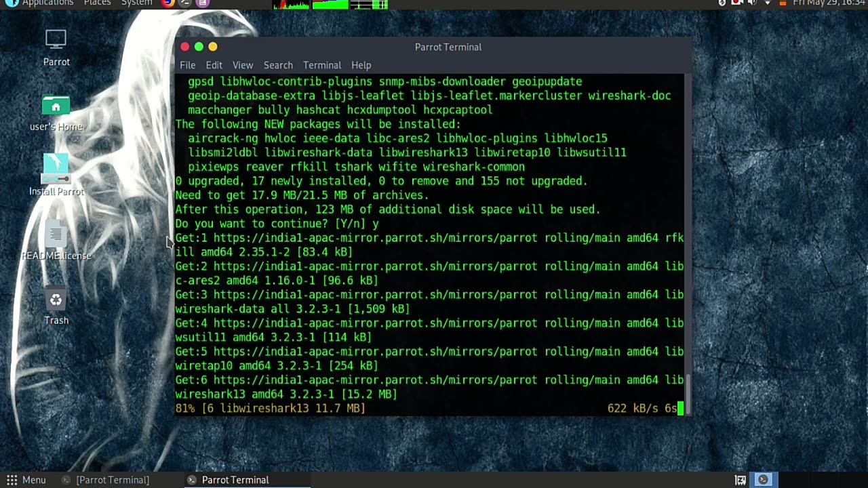
Task: Click 'The following NEW packages will be installed:' line
Action: [318, 124]
